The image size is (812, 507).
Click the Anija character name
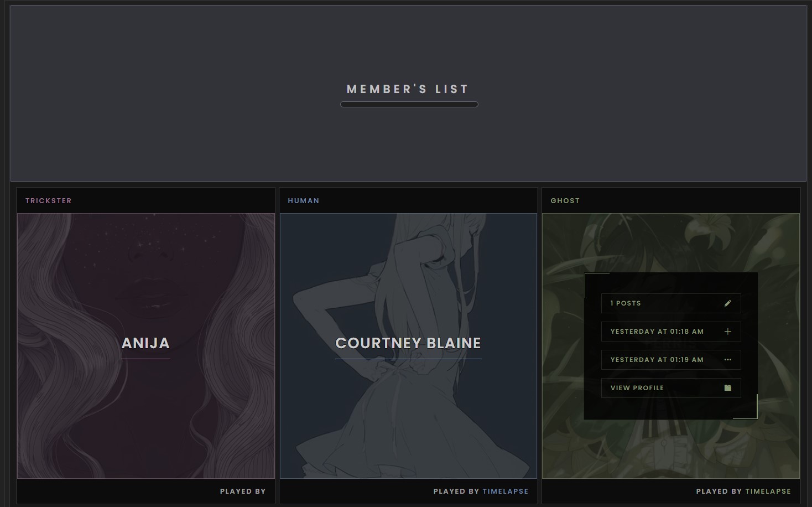tap(145, 343)
